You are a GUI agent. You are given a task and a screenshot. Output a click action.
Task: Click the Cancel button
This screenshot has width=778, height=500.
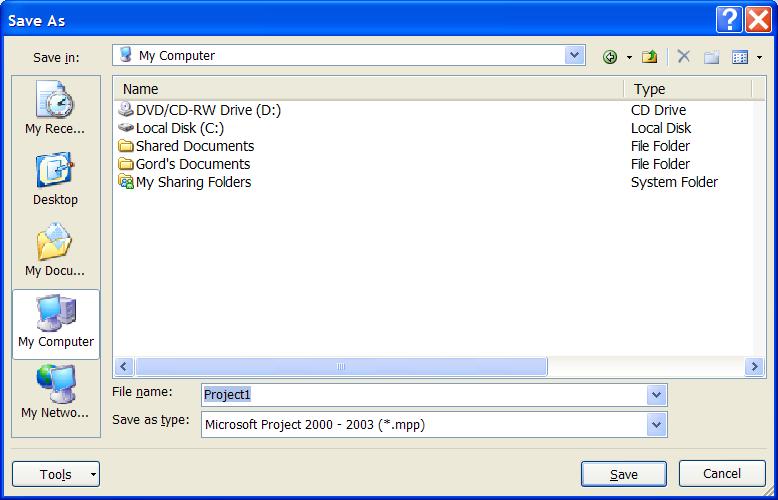point(722,473)
